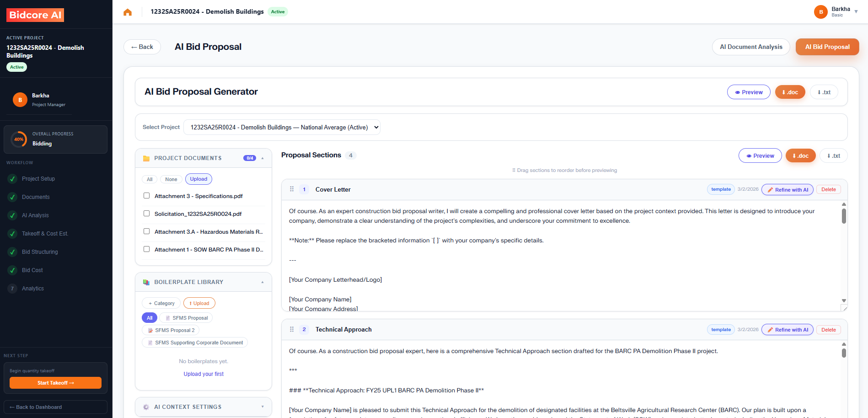Download proposal sections as .txt
The width and height of the screenshot is (868, 418).
(833, 155)
